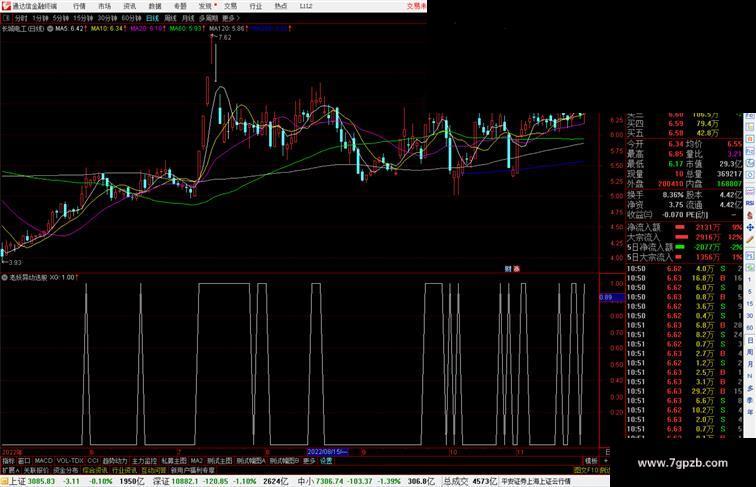Select the 趋势动力 indicator tab

(x=115, y=461)
